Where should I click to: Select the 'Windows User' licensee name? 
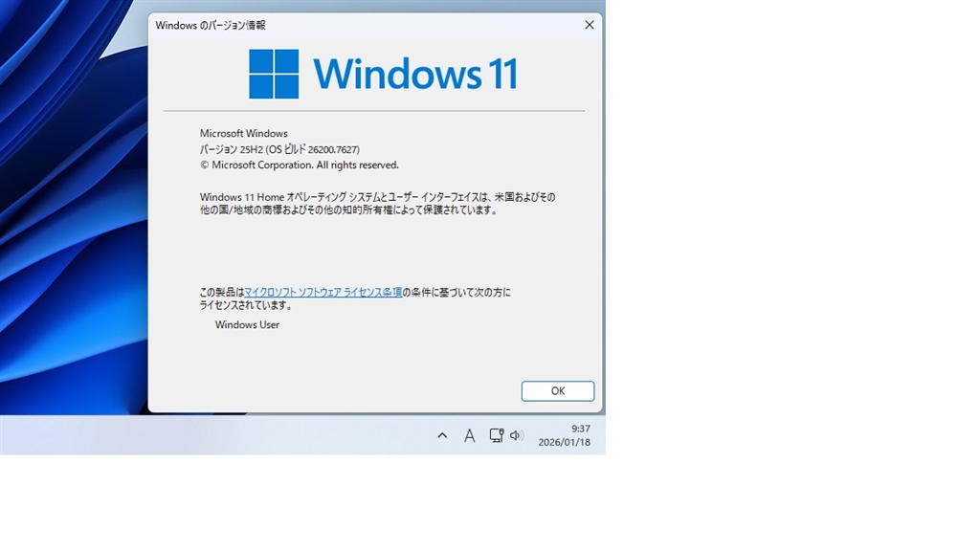tap(247, 325)
